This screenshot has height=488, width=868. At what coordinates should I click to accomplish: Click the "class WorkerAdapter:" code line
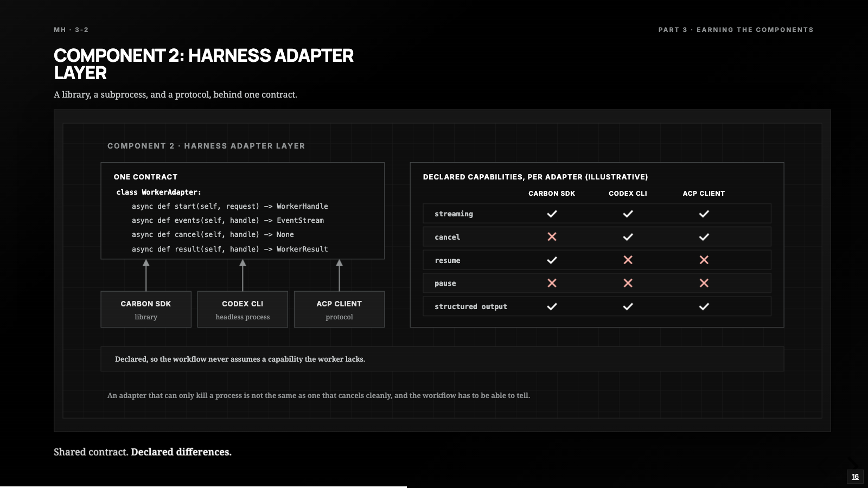pos(158,192)
